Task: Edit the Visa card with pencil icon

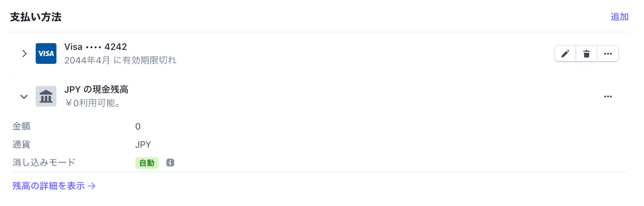Action: (565, 54)
